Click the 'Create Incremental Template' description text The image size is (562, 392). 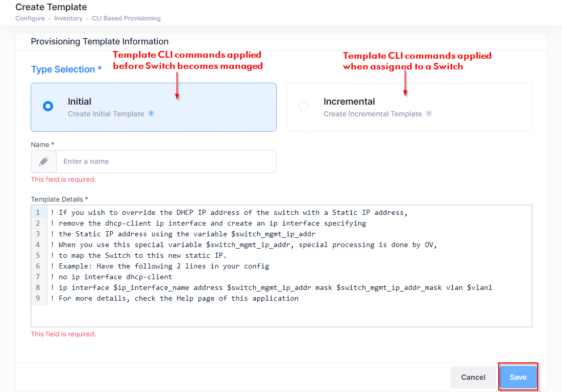tap(373, 114)
